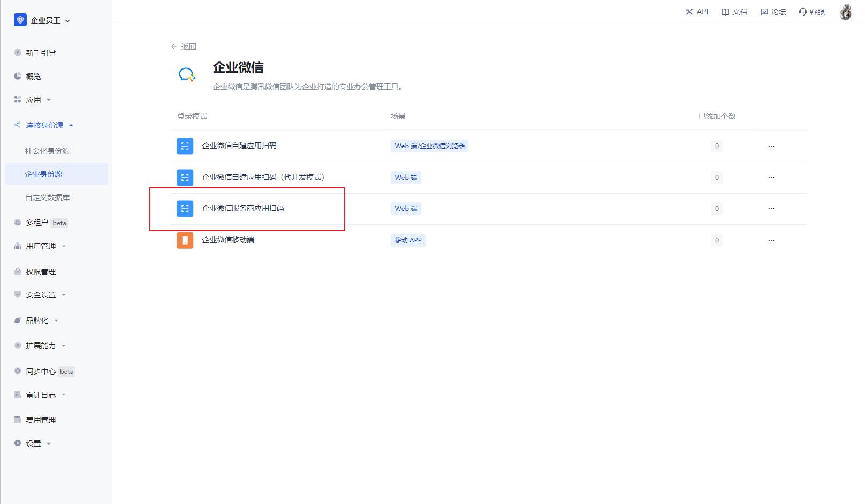Select 自定义数据库 in the sidebar
865x504 pixels.
(x=47, y=197)
